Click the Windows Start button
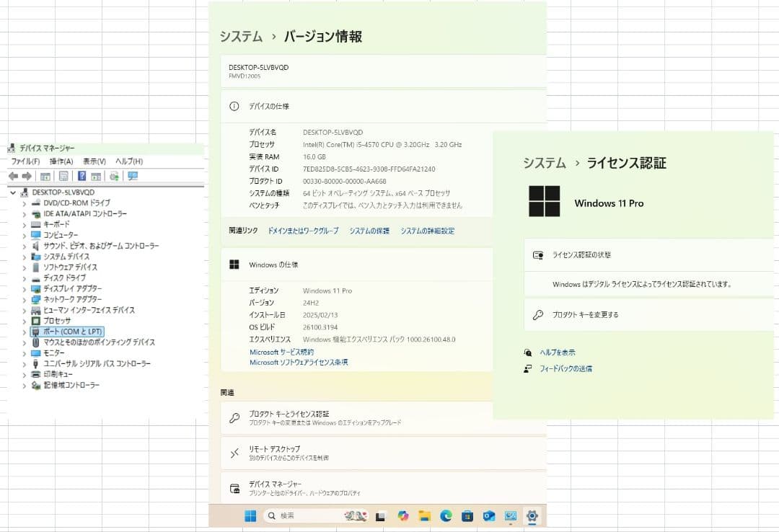This screenshot has width=779, height=532. coord(250,515)
